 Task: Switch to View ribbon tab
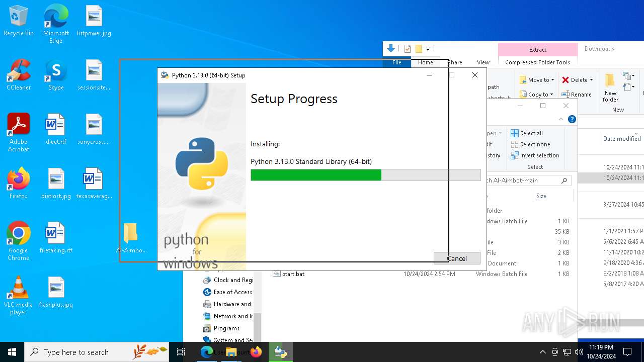483,62
